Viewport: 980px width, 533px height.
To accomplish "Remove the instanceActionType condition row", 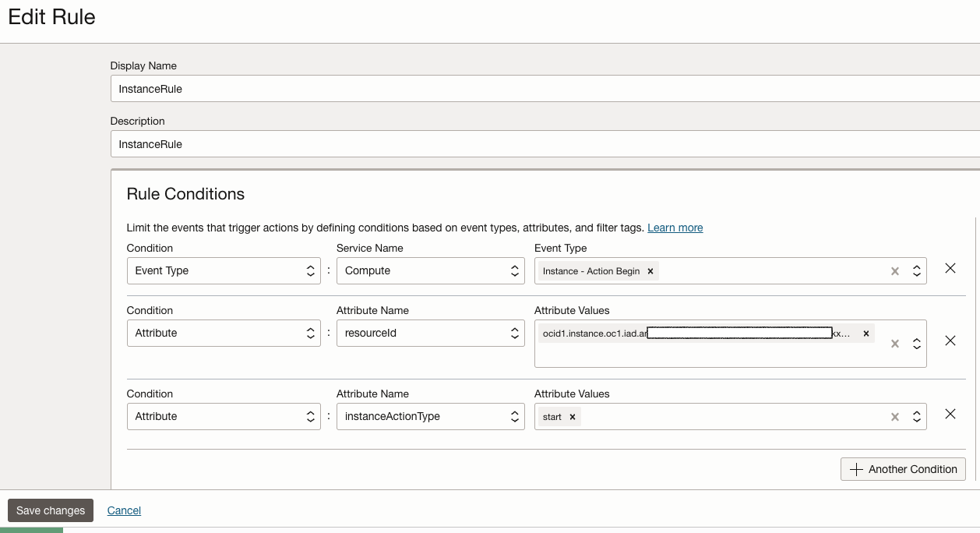I will (x=950, y=414).
